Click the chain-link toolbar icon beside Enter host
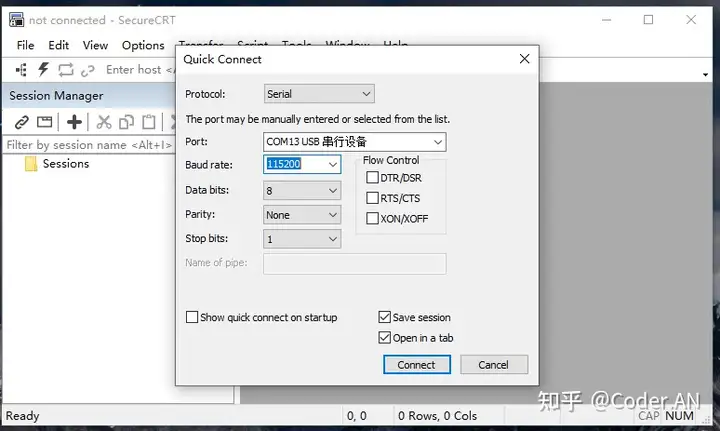 87,71
